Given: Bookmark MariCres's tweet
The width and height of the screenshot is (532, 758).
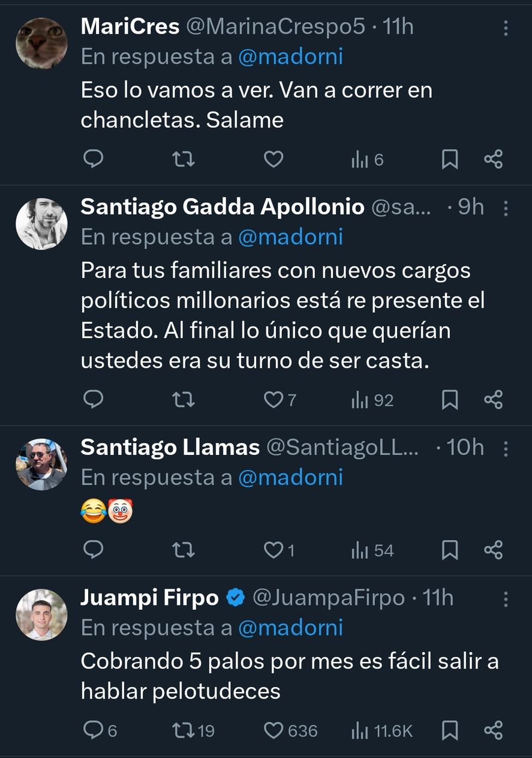Looking at the screenshot, I should (x=449, y=159).
